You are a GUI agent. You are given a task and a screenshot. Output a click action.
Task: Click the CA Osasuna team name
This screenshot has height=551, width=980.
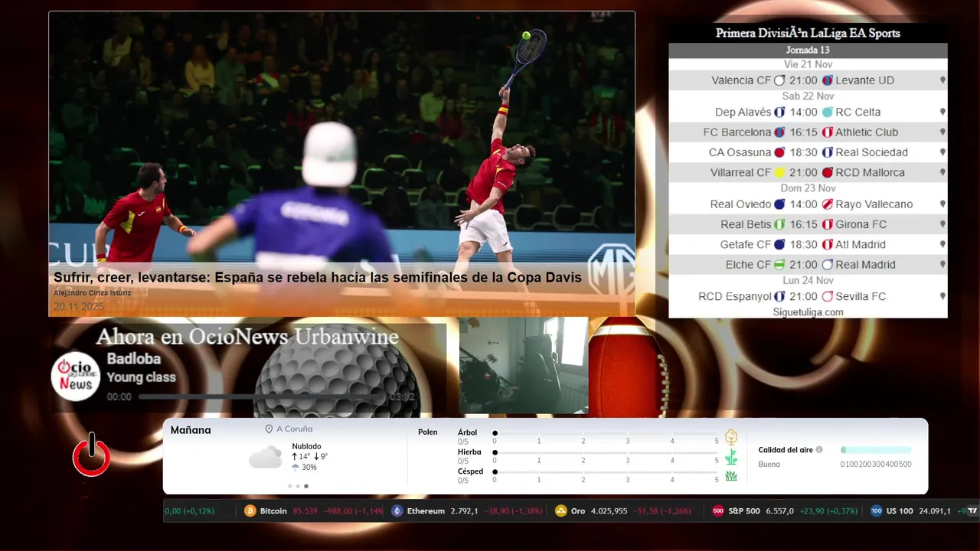coord(740,152)
